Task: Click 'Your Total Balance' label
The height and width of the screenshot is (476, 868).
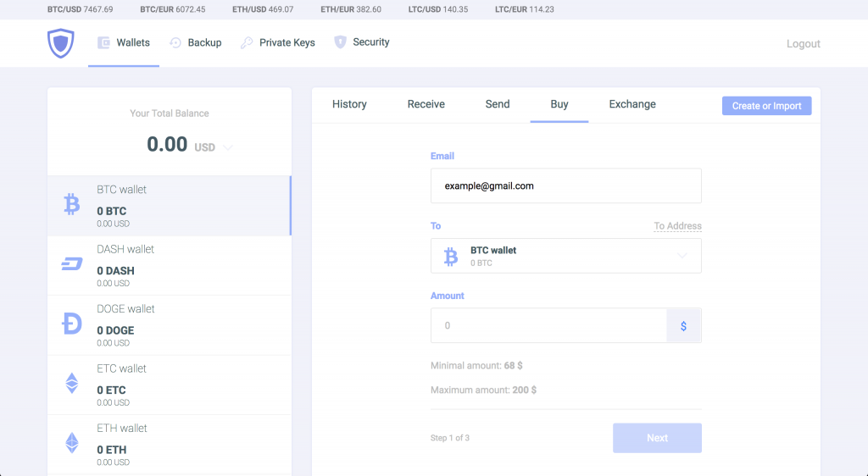Action: [x=170, y=113]
